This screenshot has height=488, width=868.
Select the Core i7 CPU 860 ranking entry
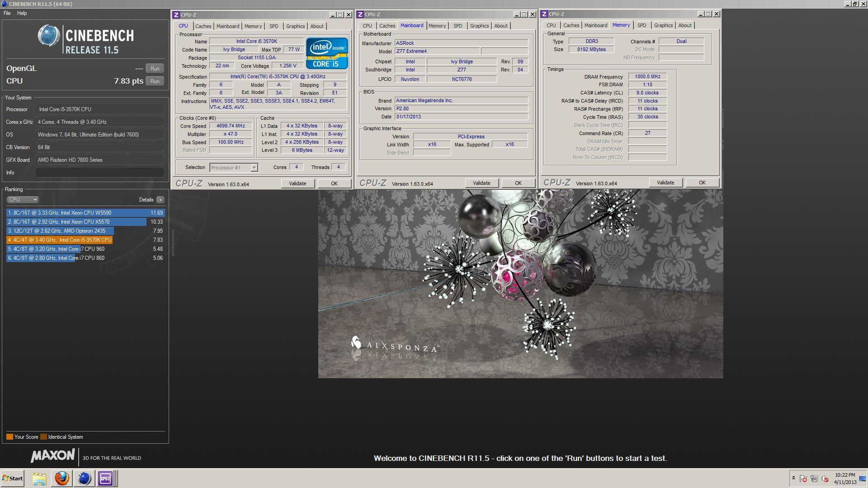[x=85, y=258]
